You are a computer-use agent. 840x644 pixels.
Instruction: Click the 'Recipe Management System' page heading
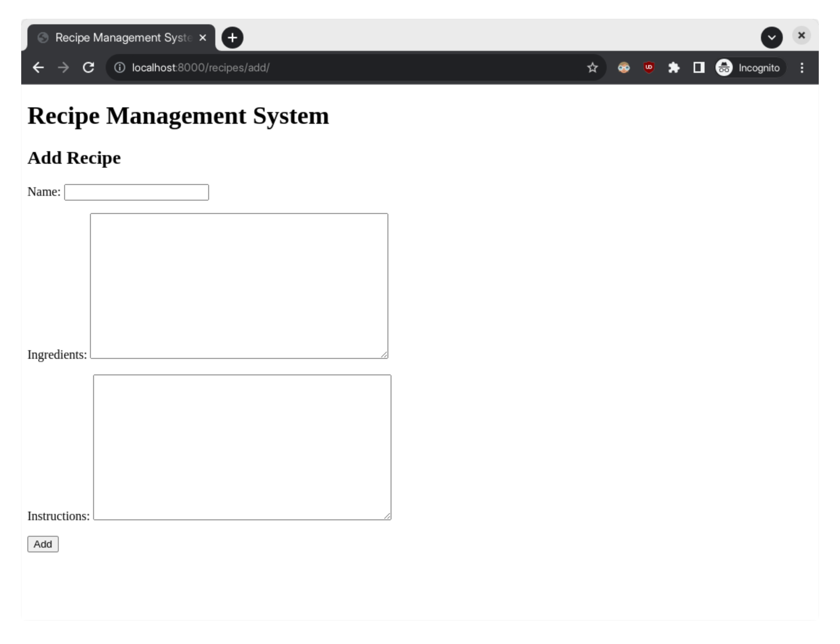pyautogui.click(x=178, y=116)
